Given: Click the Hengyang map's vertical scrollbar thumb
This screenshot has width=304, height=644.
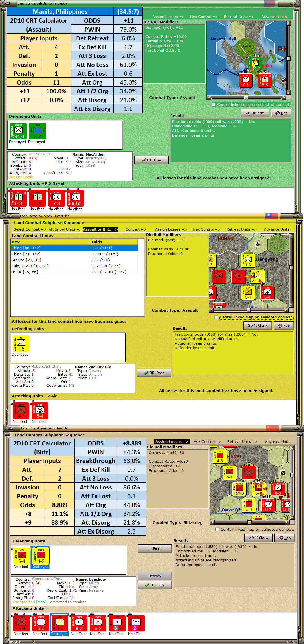Looking at the screenshot, I should pyautogui.click(x=291, y=267).
